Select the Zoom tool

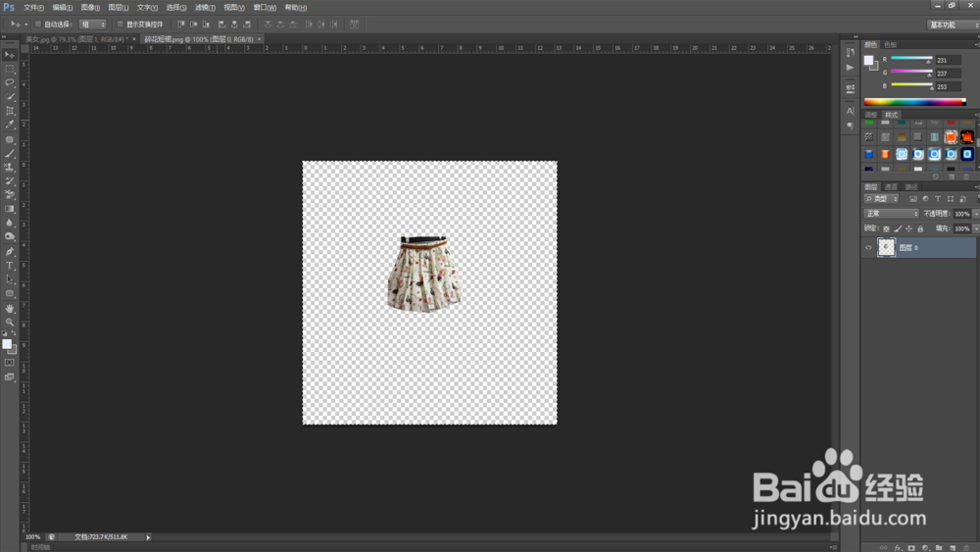click(x=10, y=323)
